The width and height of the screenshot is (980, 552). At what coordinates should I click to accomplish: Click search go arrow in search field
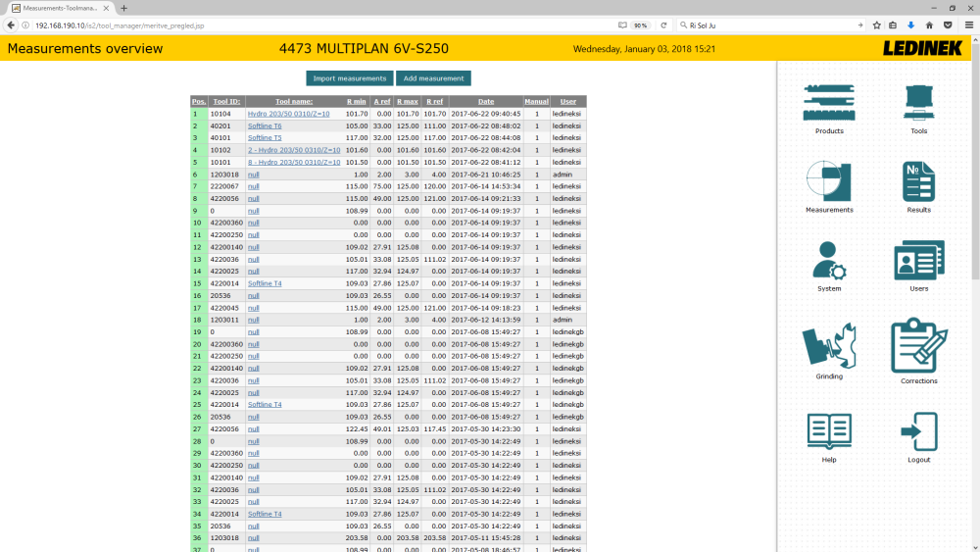tap(860, 25)
